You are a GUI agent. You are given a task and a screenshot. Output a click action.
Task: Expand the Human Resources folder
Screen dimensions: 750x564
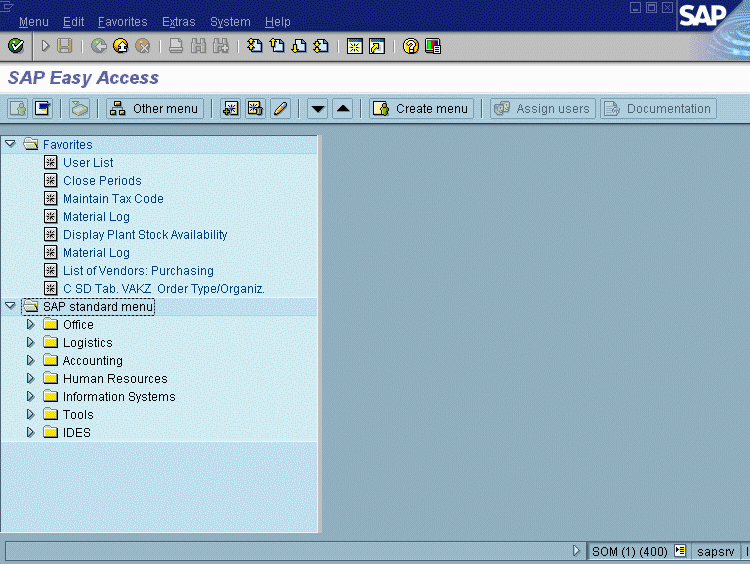30,378
